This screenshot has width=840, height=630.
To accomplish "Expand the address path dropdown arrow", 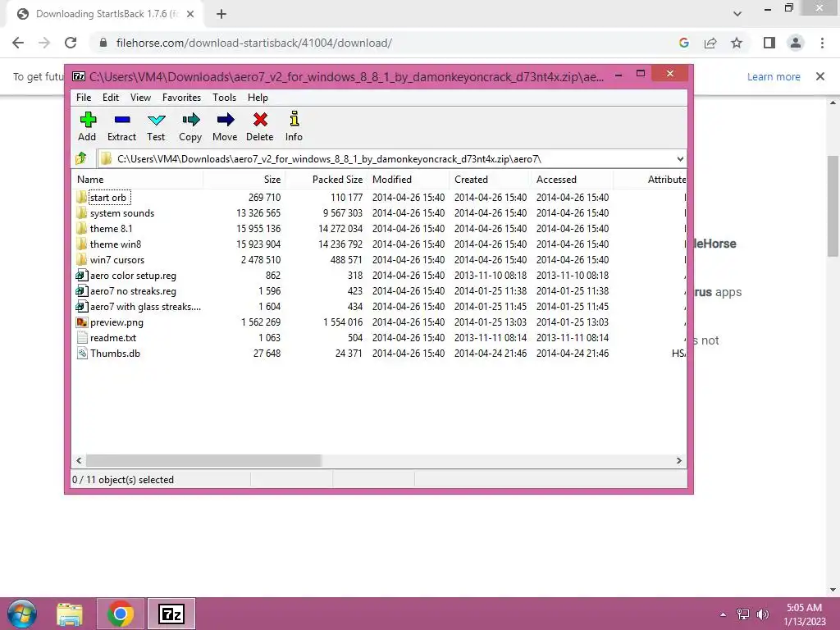I will pos(680,159).
